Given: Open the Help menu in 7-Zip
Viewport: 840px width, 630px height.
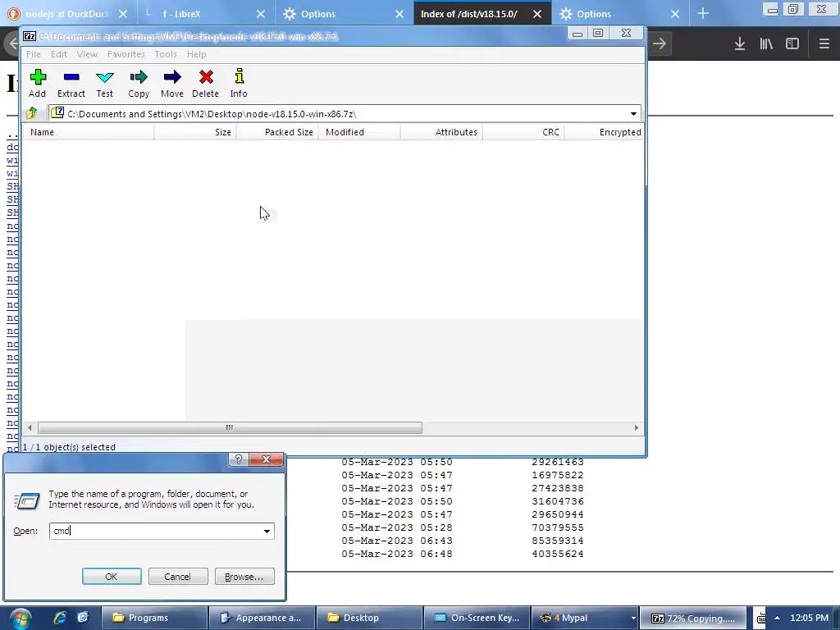Looking at the screenshot, I should click(197, 54).
